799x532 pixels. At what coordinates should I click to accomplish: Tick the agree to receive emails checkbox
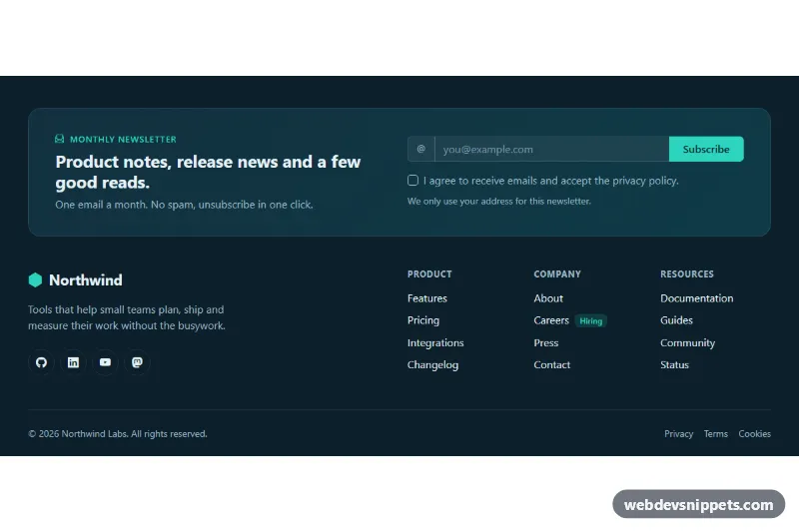pyautogui.click(x=412, y=181)
